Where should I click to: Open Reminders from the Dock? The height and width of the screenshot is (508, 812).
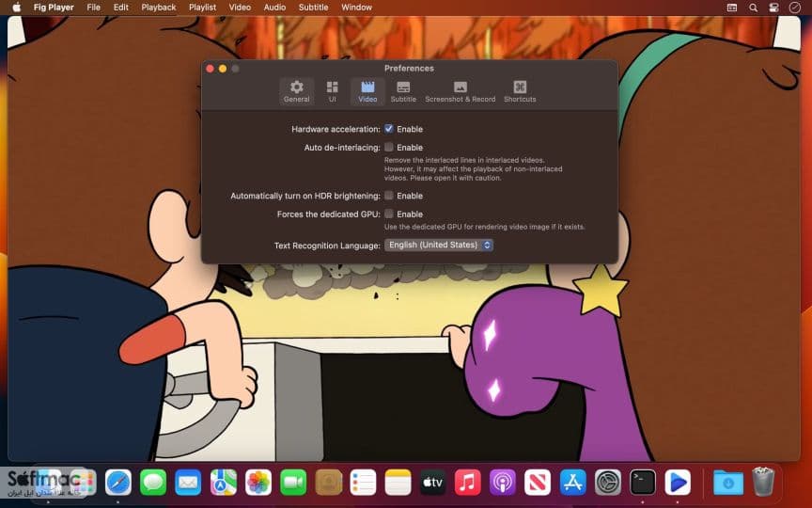pyautogui.click(x=363, y=483)
